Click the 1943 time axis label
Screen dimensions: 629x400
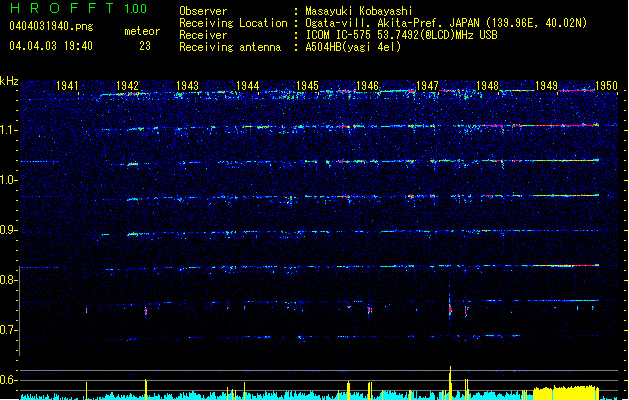[187, 85]
